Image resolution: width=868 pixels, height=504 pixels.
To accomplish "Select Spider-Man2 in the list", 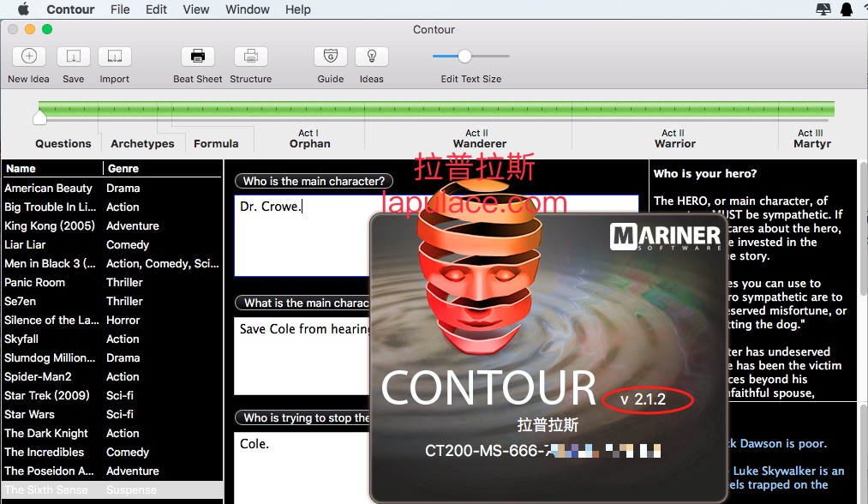I will pyautogui.click(x=112, y=376).
